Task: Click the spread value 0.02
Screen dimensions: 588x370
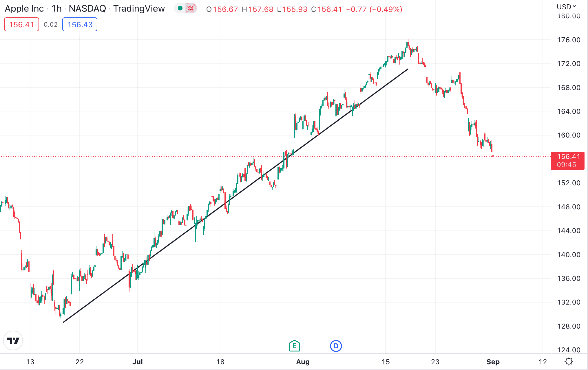Action: tap(51, 25)
